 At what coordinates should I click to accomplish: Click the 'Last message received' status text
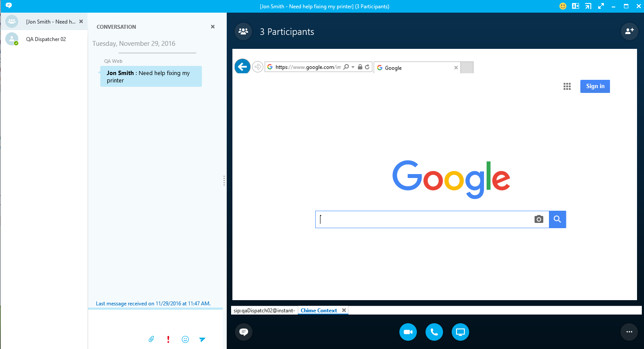153,304
